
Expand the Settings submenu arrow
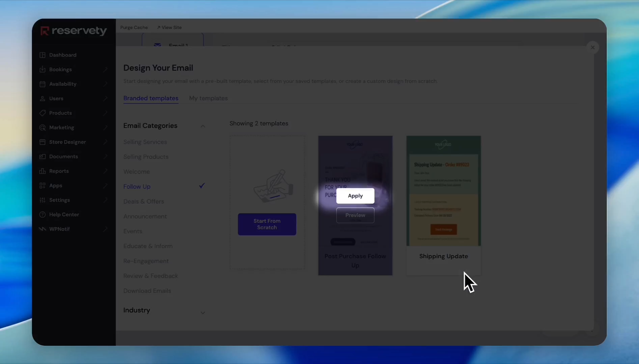click(105, 200)
